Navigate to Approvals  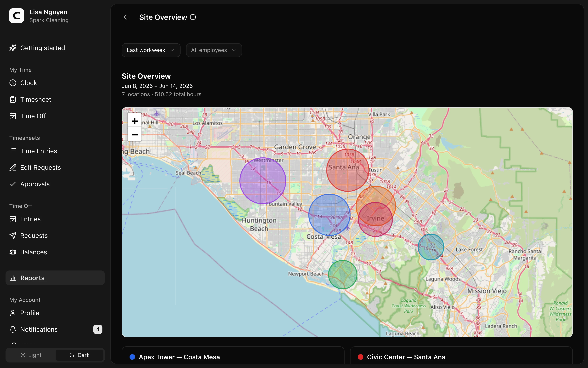(55, 184)
